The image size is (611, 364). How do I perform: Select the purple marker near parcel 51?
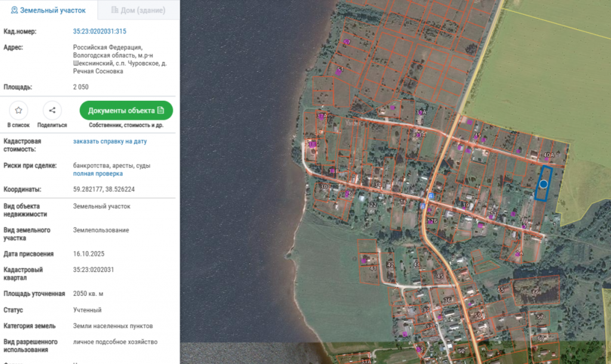tap(338, 72)
